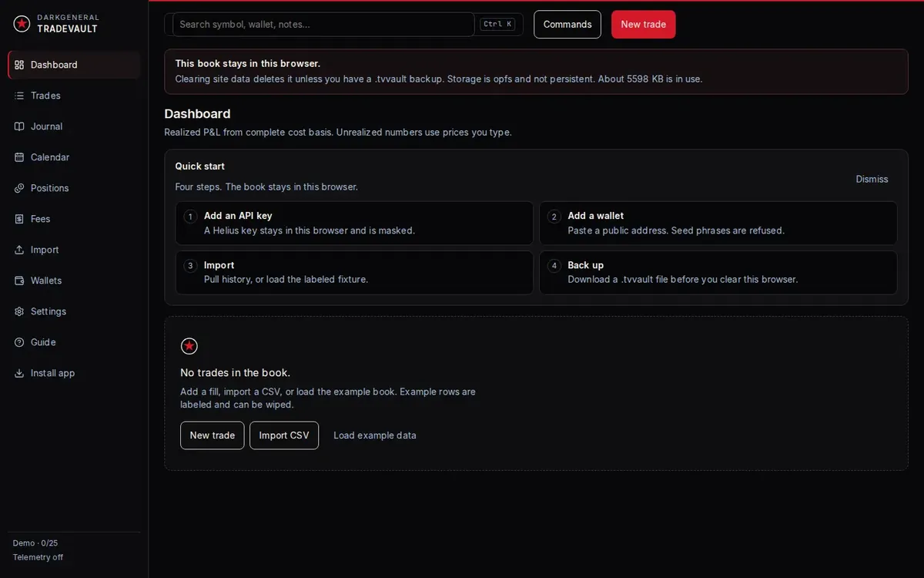Click the TradeVault star logo icon
Image resolution: width=924 pixels, height=578 pixels.
pyautogui.click(x=22, y=24)
